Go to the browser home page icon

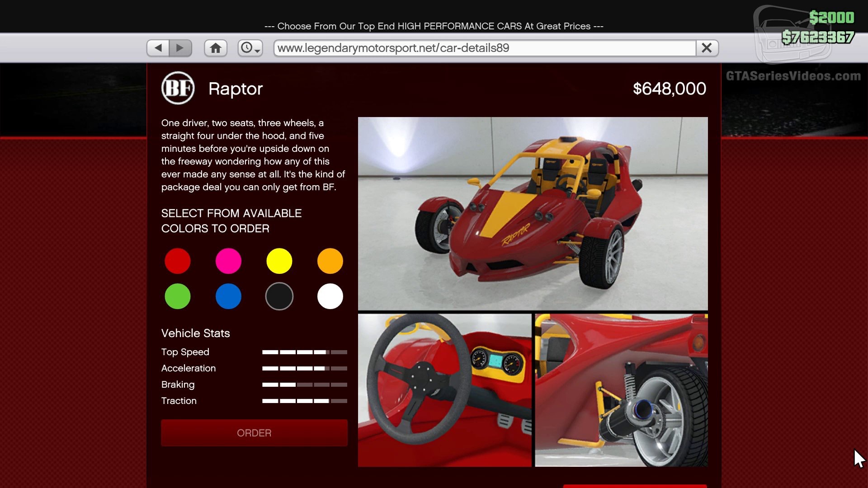[216, 48]
